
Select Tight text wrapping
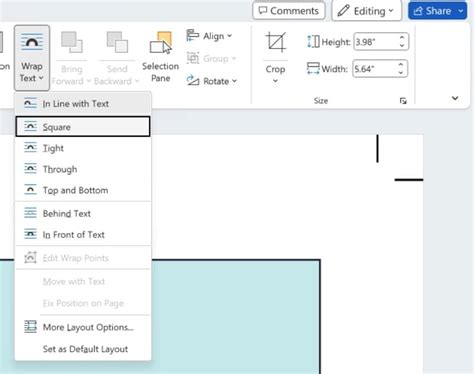point(83,148)
